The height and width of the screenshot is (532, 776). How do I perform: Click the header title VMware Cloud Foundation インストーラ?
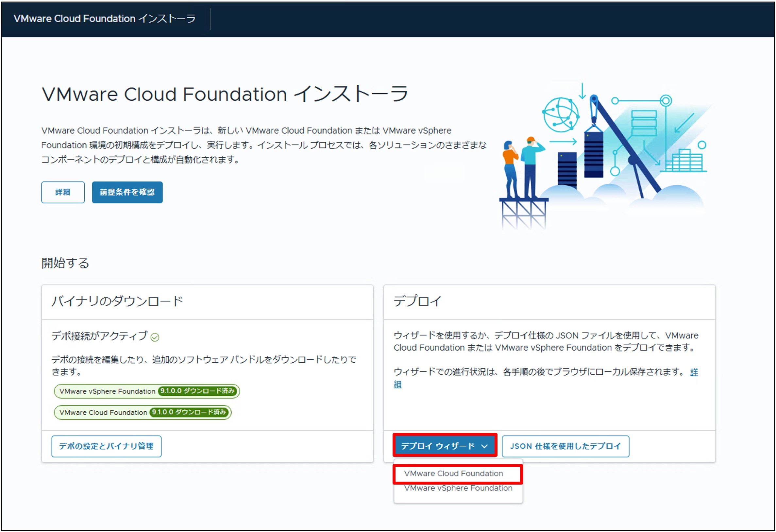(x=105, y=19)
